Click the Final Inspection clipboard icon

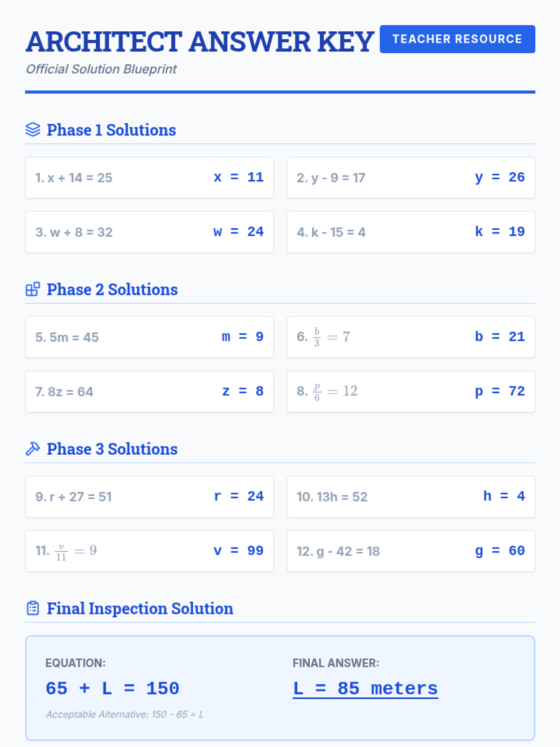click(x=33, y=608)
